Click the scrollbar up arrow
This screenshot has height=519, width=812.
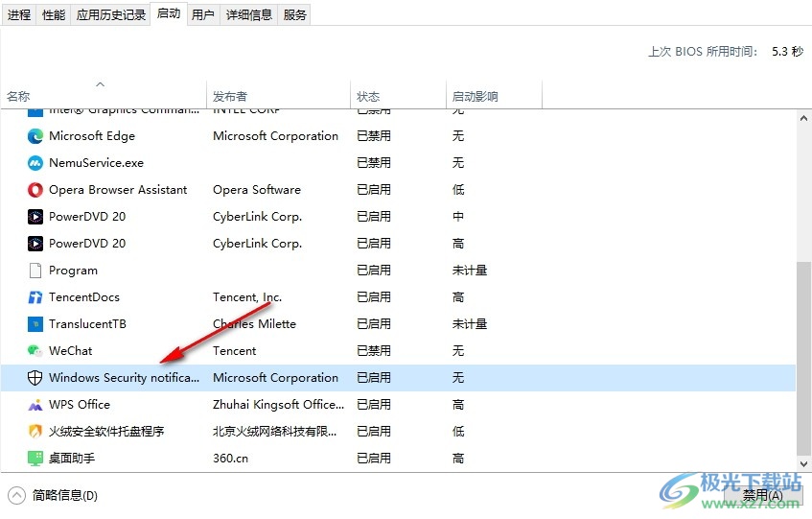[x=803, y=118]
